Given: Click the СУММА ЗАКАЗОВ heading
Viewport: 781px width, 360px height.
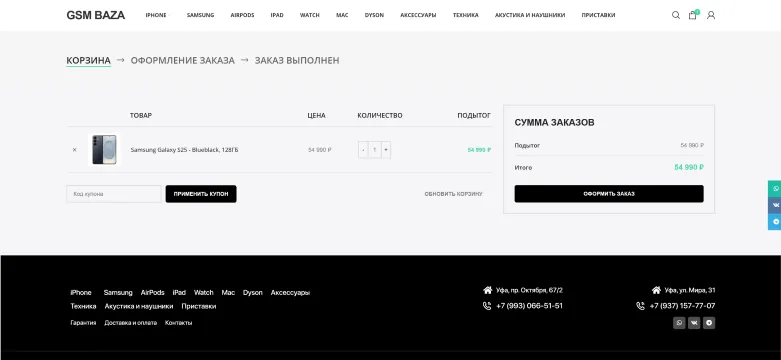Looking at the screenshot, I should (x=554, y=122).
